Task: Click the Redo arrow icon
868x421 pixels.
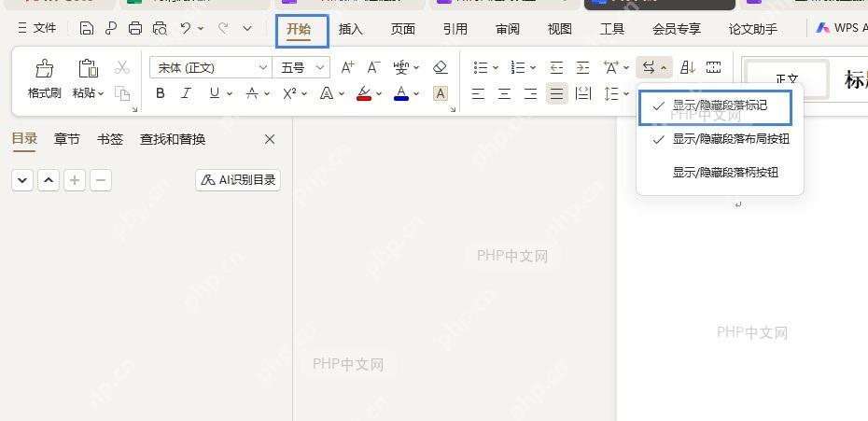Action: (x=224, y=28)
